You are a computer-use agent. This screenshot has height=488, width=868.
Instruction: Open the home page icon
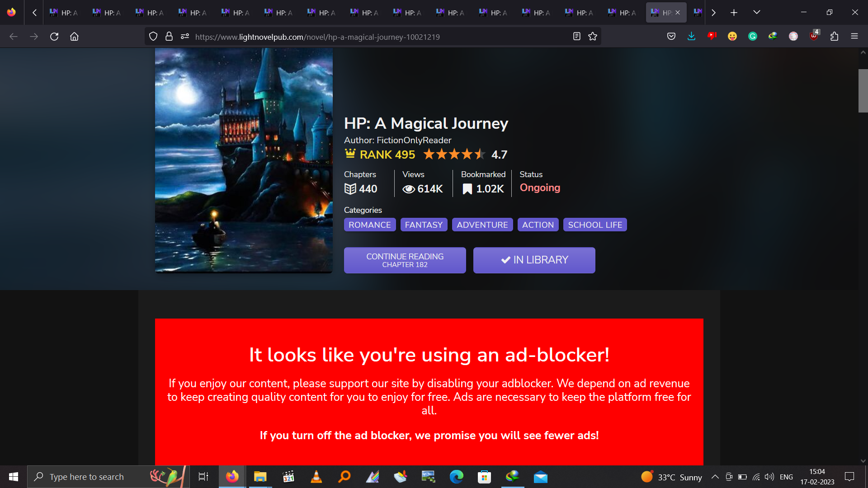[74, 37]
